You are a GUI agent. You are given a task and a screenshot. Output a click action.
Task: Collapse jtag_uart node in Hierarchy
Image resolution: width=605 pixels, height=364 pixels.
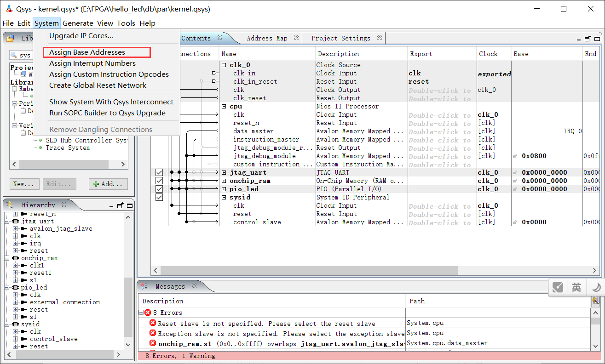[7, 222]
